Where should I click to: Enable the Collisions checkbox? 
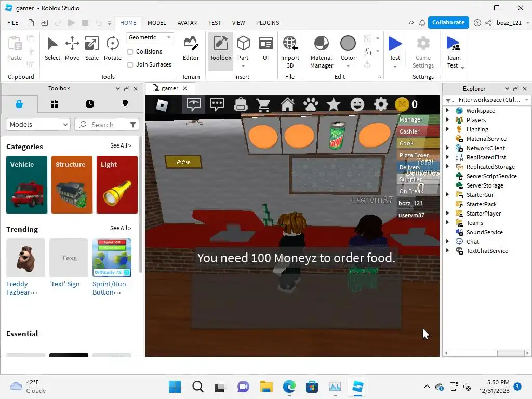[130, 51]
